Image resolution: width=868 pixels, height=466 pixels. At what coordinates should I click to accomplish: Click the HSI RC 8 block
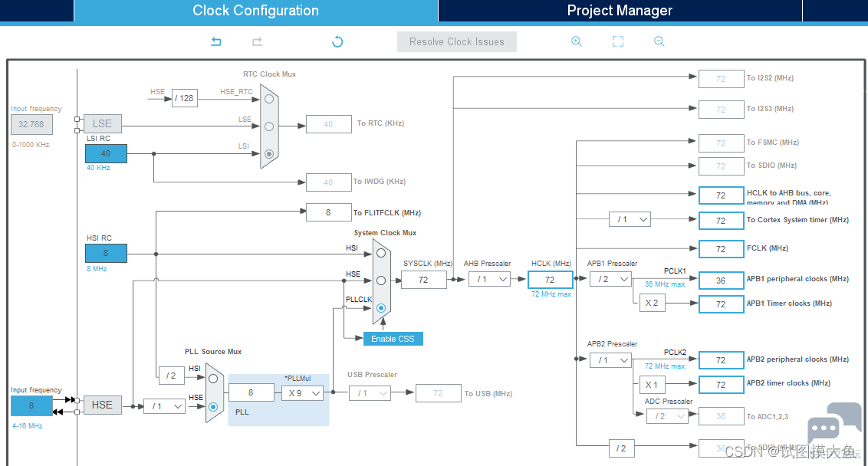pos(106,253)
